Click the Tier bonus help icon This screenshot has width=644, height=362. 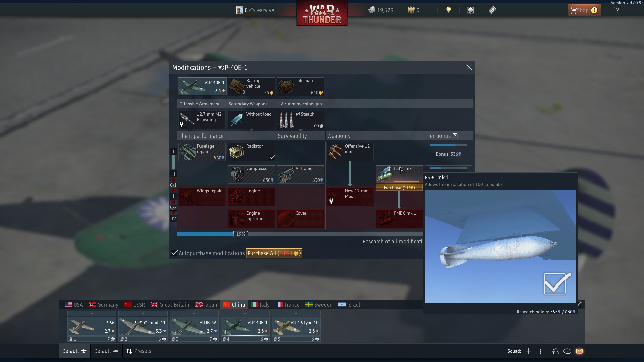click(455, 136)
